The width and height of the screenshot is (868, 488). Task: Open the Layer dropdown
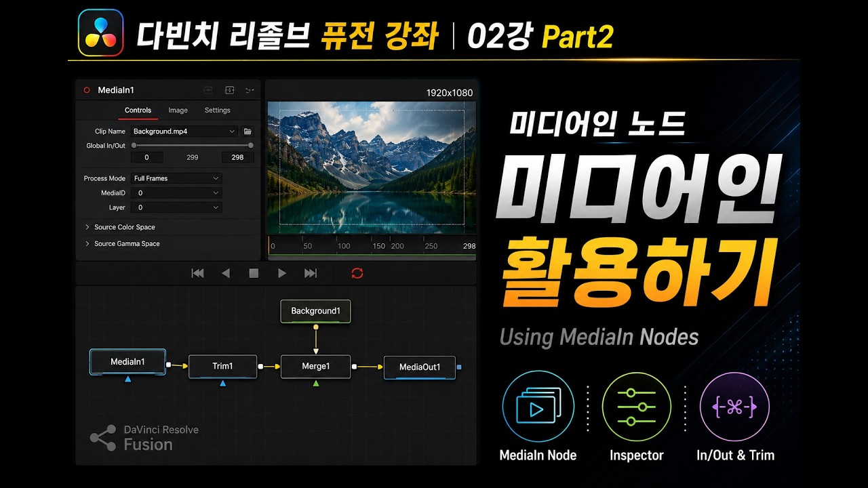coord(176,207)
